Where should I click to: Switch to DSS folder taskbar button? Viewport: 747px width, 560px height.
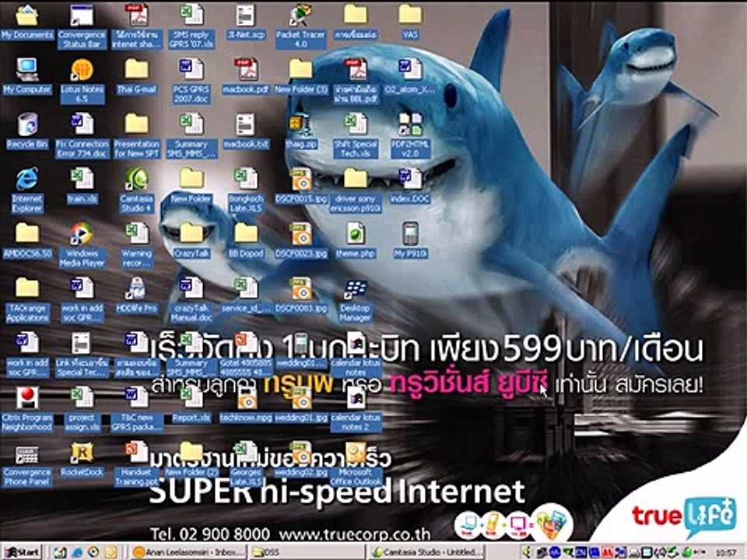click(x=307, y=552)
